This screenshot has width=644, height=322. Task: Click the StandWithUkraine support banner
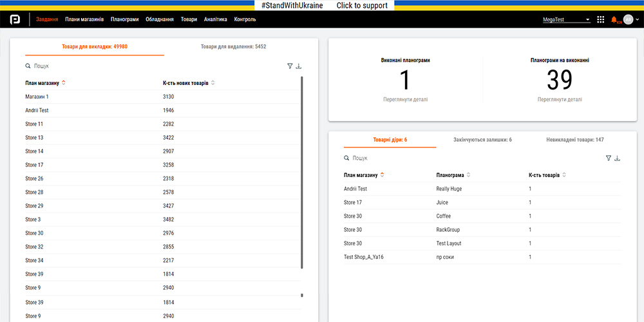[x=325, y=5]
